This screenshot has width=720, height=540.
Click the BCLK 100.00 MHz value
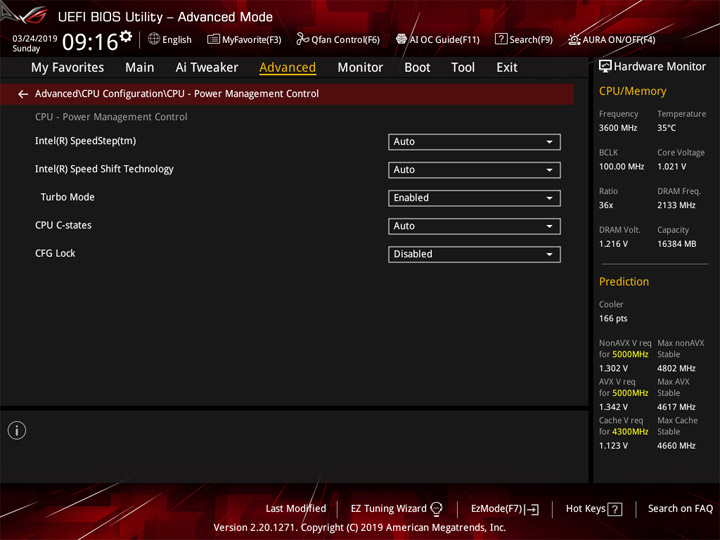point(621,167)
